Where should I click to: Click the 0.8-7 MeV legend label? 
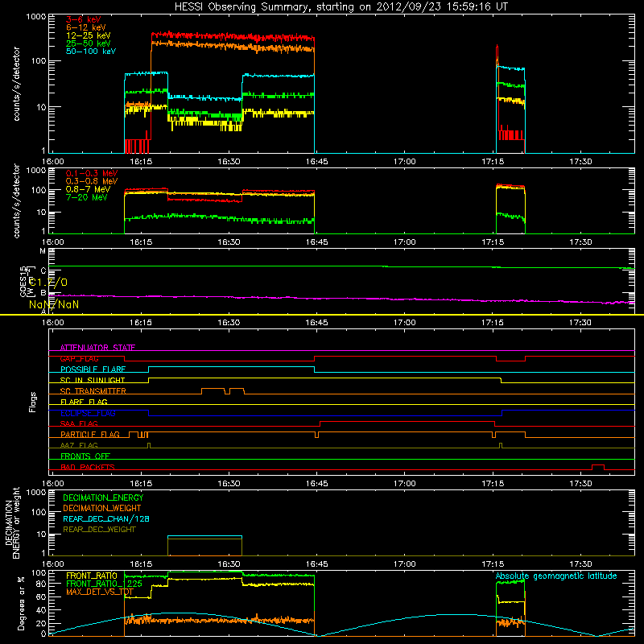coord(88,189)
